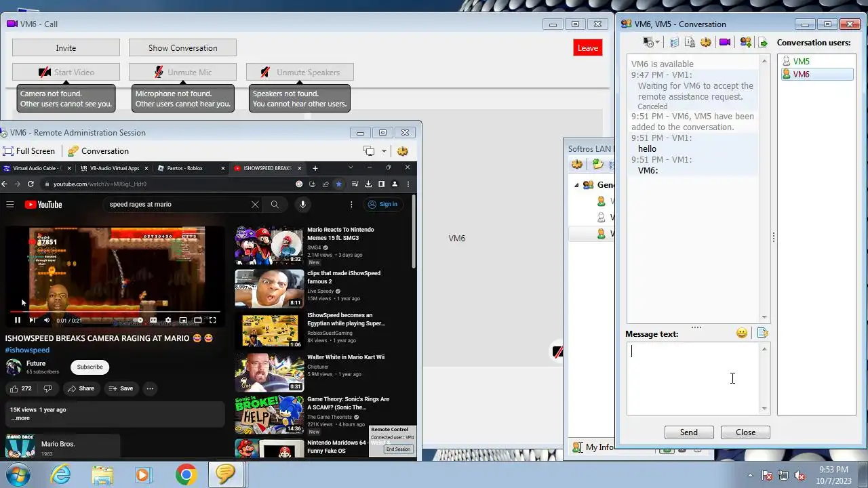
Task: Click the YouTube settings kebab next to Sign in
Action: pos(351,204)
